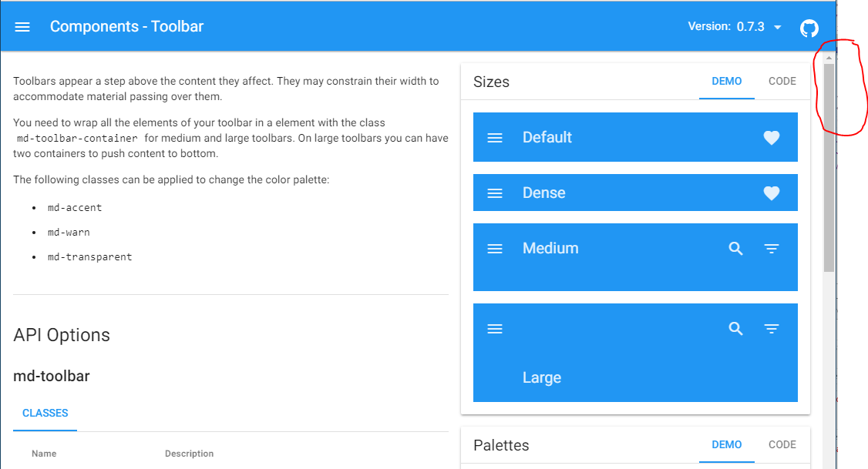Click the scrollbar up arrow
Viewport: 868px width, 469px height.
(829, 58)
